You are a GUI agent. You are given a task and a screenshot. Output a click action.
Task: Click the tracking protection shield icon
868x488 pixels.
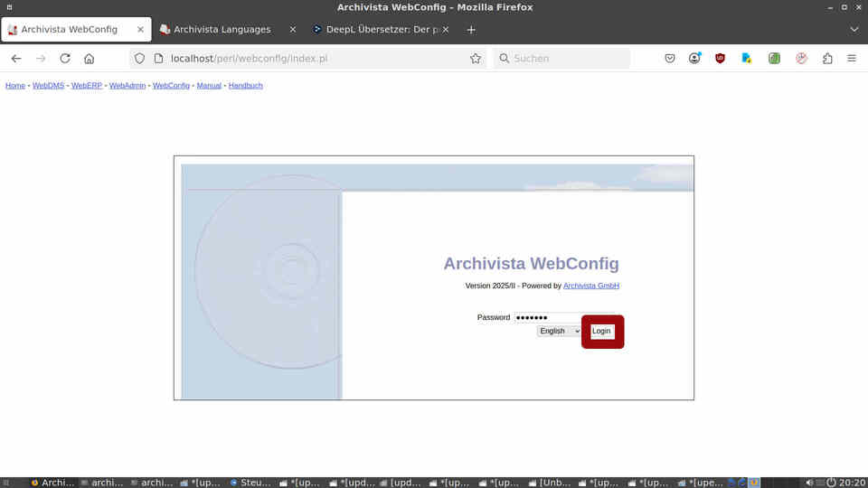(139, 58)
